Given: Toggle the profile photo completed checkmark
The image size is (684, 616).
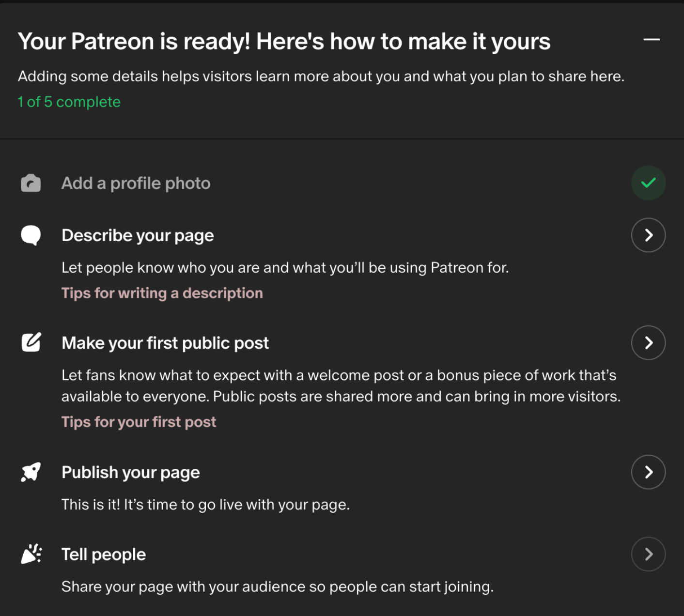Looking at the screenshot, I should click(x=648, y=183).
